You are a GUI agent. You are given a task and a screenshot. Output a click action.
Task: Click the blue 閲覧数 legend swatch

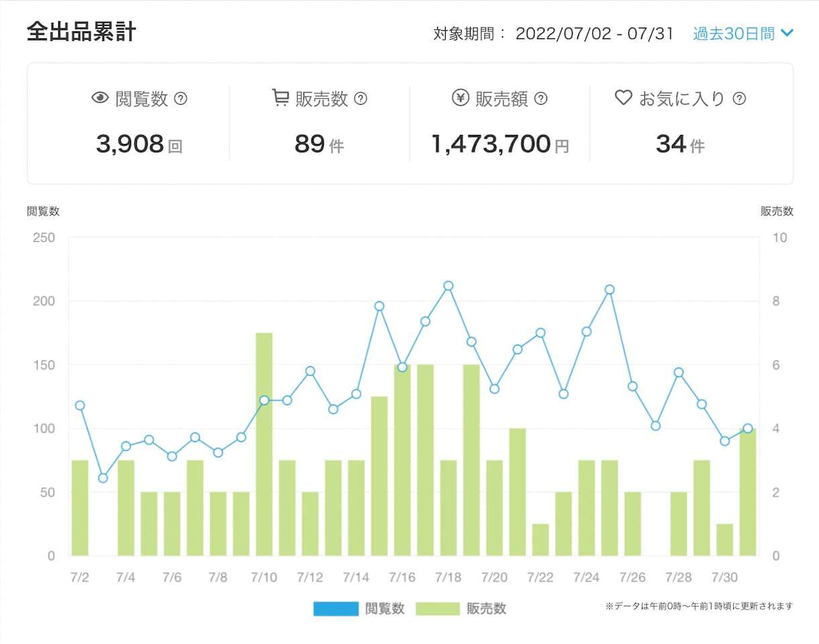tap(336, 608)
